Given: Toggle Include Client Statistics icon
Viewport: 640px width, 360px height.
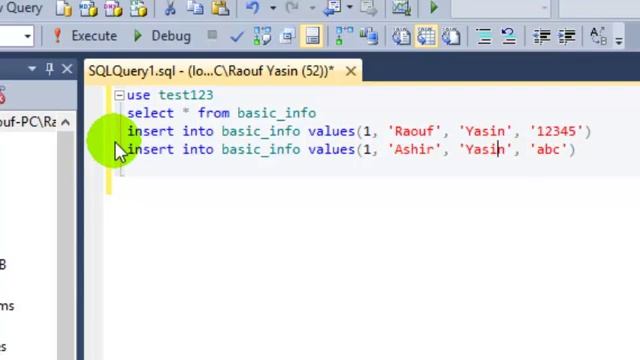Looking at the screenshot, I should (x=369, y=36).
